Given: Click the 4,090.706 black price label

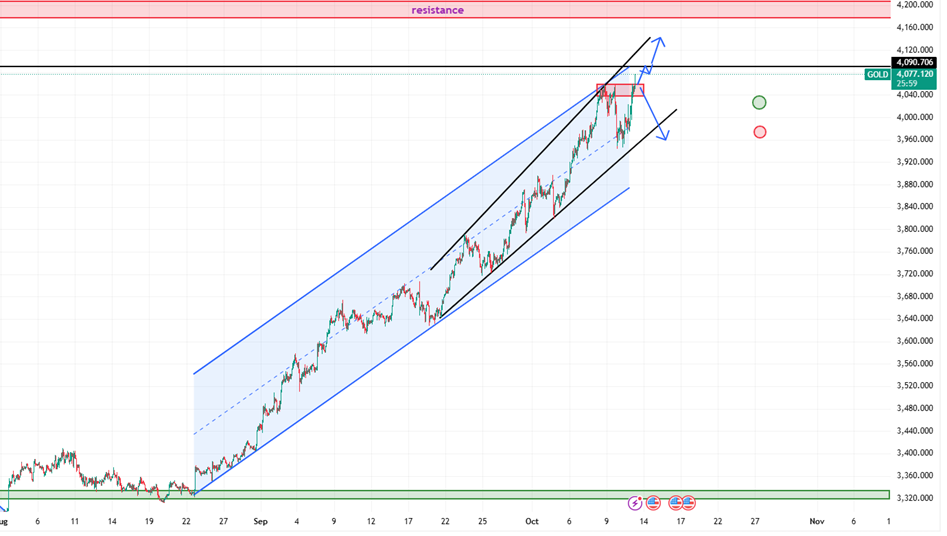Looking at the screenshot, I should pos(916,62).
